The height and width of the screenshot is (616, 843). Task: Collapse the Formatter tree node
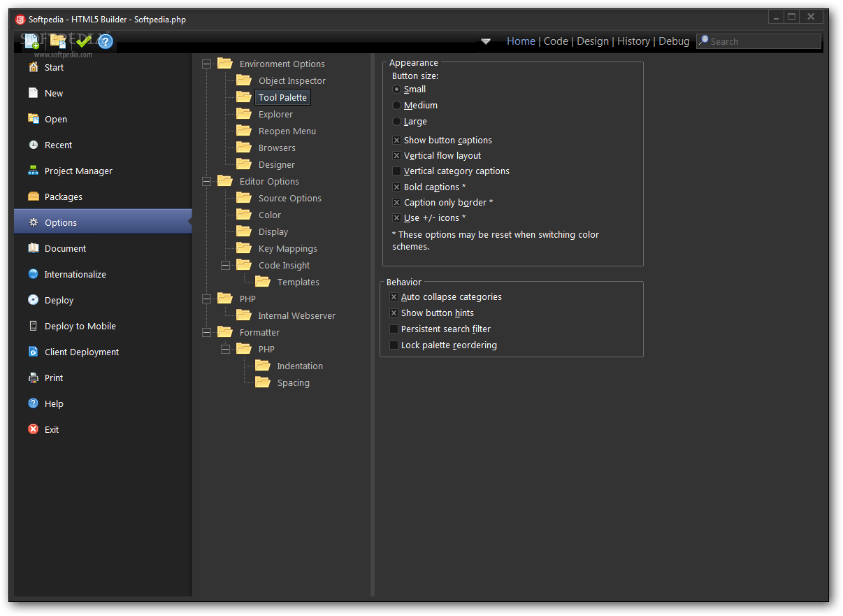click(x=206, y=333)
